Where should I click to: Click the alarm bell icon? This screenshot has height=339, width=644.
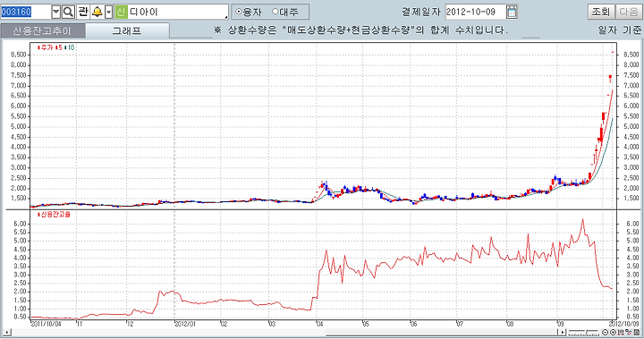[x=97, y=12]
